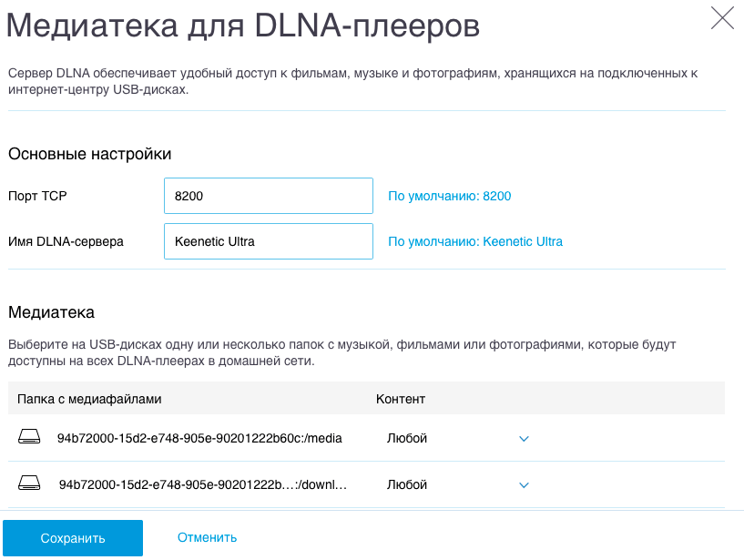Viewport: 744px width, 560px height.
Task: Select the folder path ending in :/media
Action: [x=199, y=438]
